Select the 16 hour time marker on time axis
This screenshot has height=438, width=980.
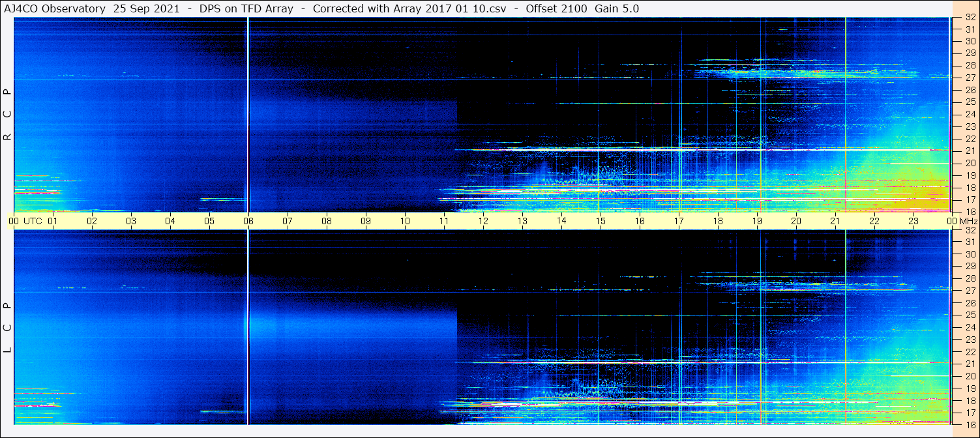click(x=640, y=221)
